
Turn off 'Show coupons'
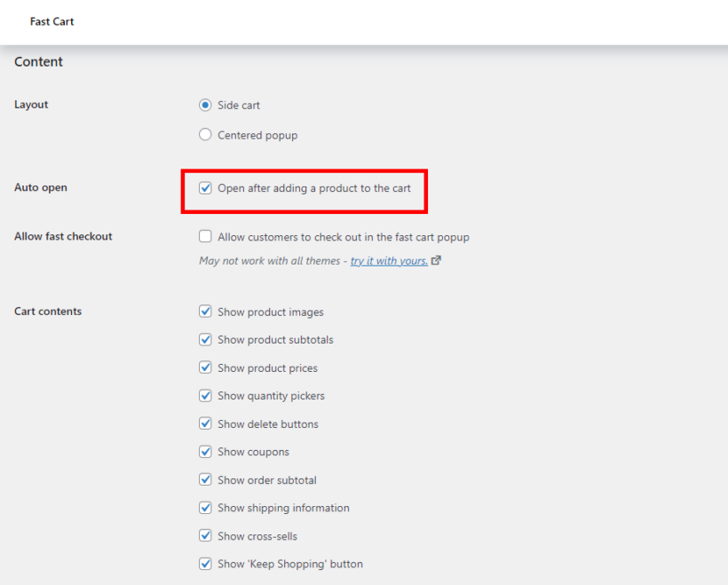click(x=205, y=452)
